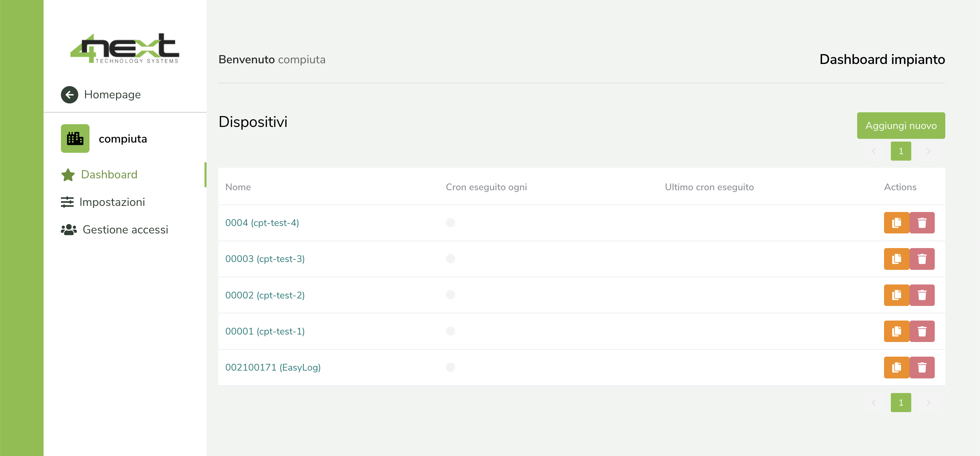Screen dimensions: 980x456
Task: Click status indicator of 00003 (cpt-test-3)
Action: click(450, 259)
